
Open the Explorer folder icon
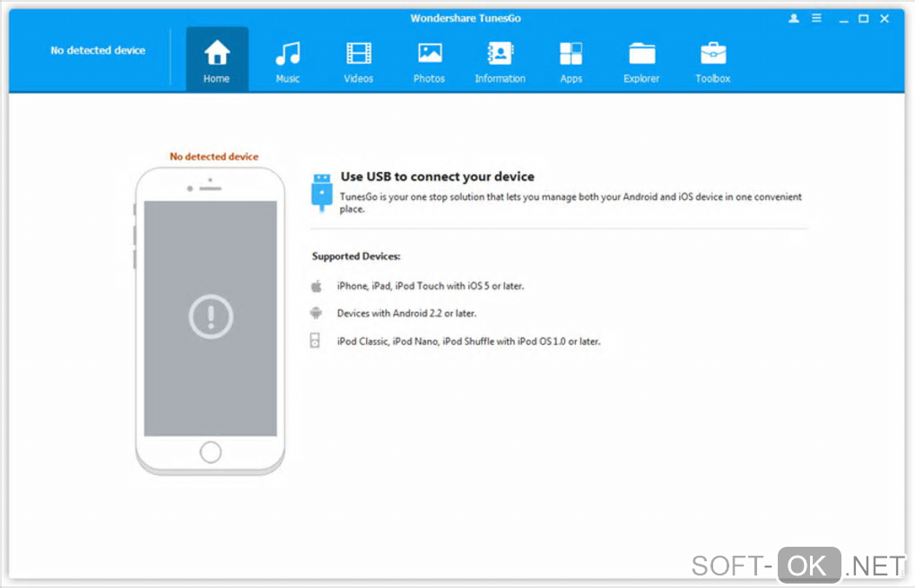642,54
